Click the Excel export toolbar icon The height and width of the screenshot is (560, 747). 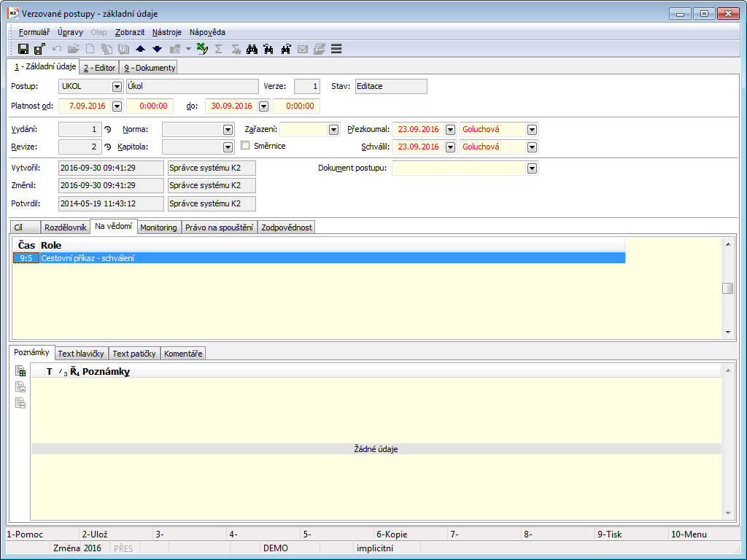(x=202, y=49)
